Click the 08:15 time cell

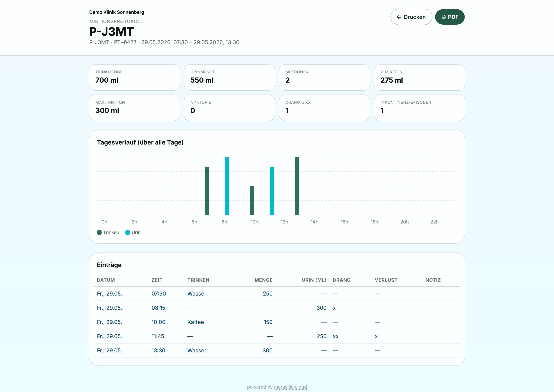[x=158, y=308]
